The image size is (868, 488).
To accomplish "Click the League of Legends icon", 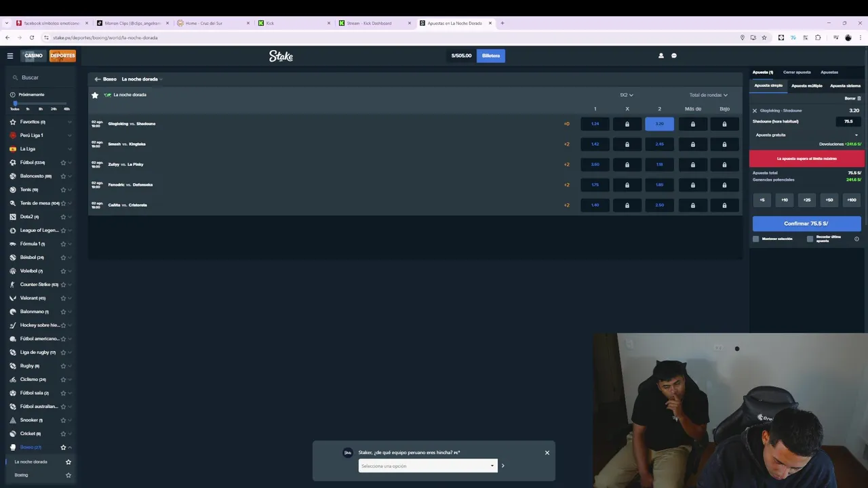I will coord(13,230).
